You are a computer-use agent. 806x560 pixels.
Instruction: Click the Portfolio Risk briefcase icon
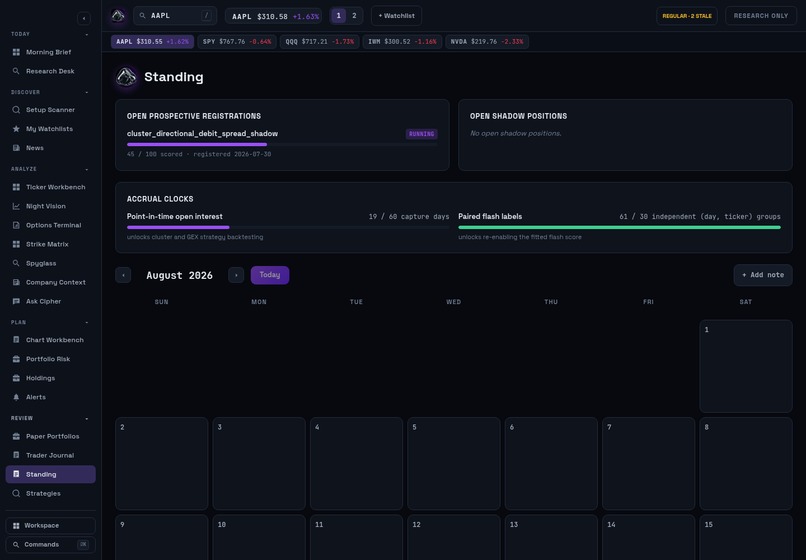[16, 359]
